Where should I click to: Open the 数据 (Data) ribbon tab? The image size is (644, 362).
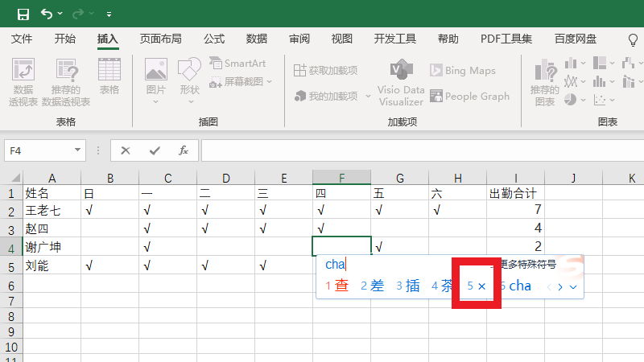pyautogui.click(x=257, y=39)
